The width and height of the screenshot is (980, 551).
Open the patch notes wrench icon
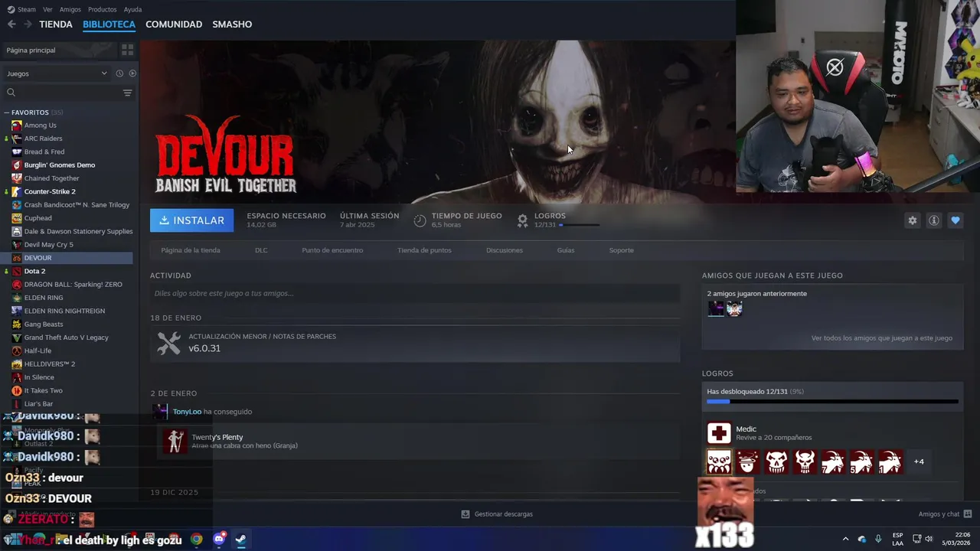click(x=168, y=343)
